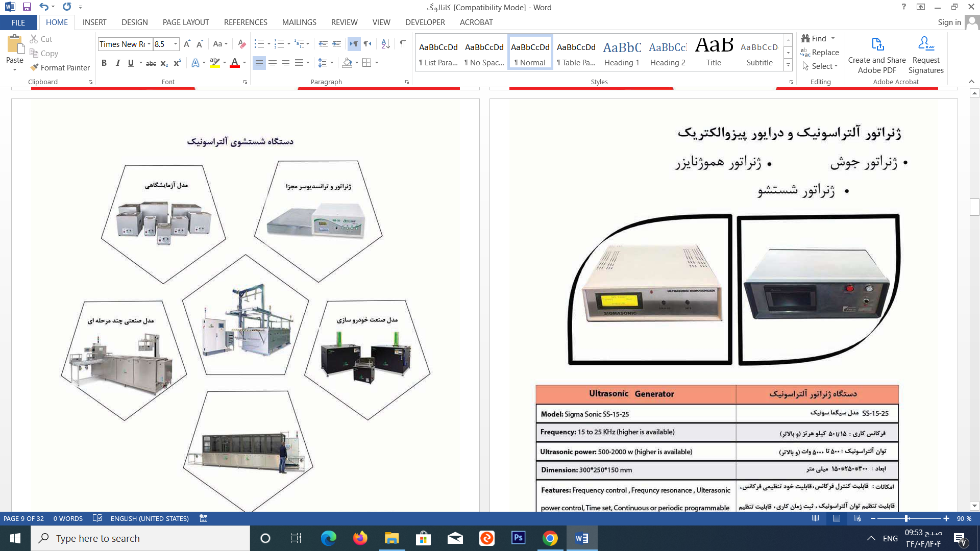Open the Borders dropdown
Screen dimensions: 980x551
click(x=377, y=63)
